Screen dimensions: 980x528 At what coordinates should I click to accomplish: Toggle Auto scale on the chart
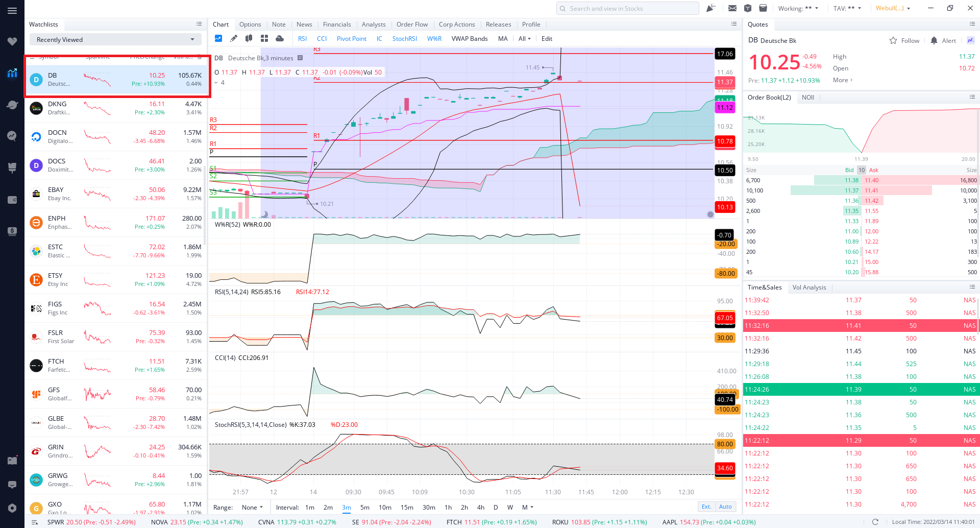click(725, 507)
